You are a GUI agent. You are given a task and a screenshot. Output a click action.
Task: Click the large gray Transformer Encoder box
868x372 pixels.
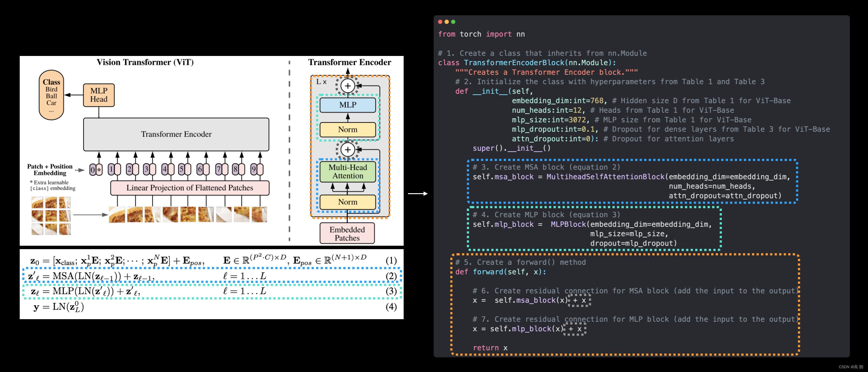[x=176, y=134]
